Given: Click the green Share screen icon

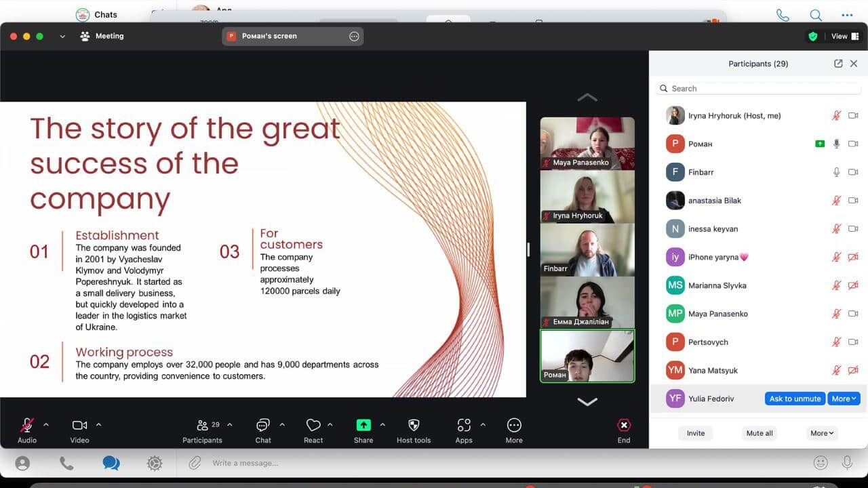Looking at the screenshot, I should (x=363, y=426).
